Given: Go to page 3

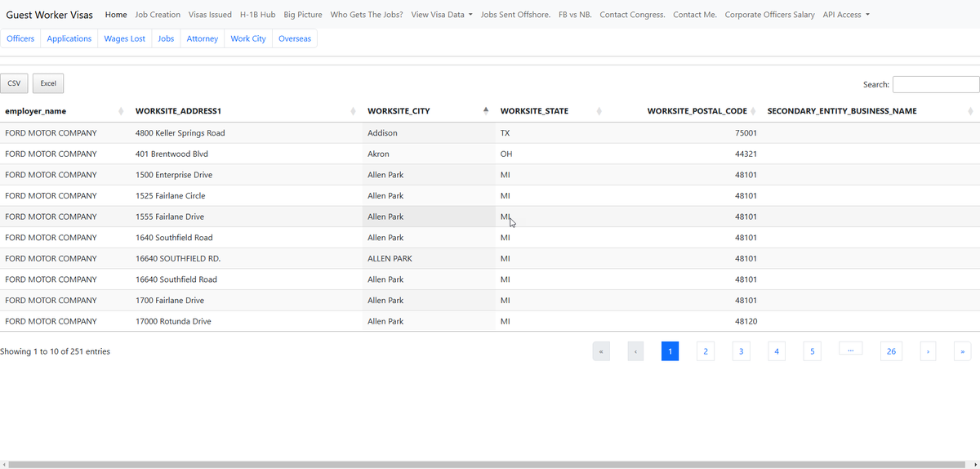Looking at the screenshot, I should pyautogui.click(x=741, y=351).
